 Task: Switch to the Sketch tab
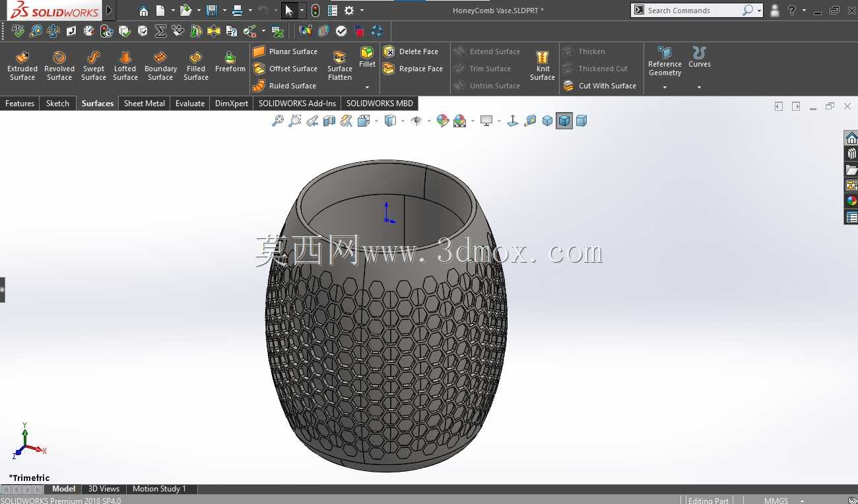(58, 104)
